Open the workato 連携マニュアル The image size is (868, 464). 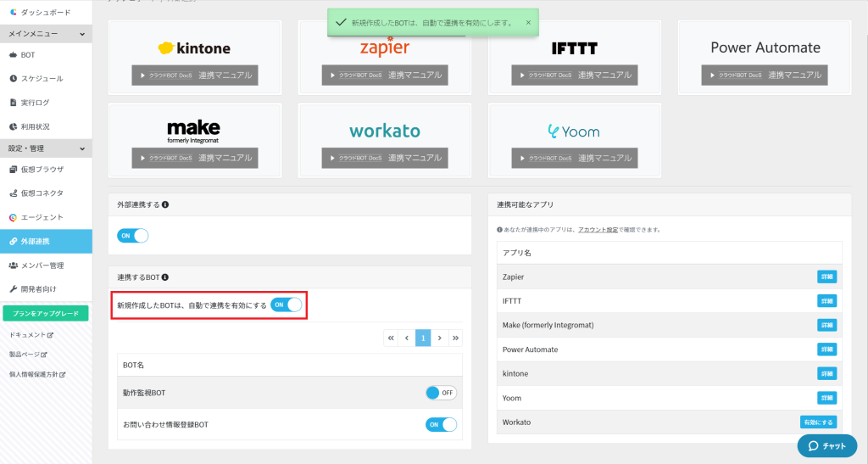pos(385,158)
